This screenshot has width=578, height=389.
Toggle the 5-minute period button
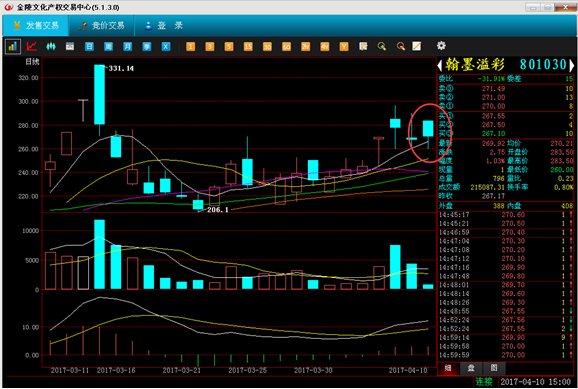229,46
